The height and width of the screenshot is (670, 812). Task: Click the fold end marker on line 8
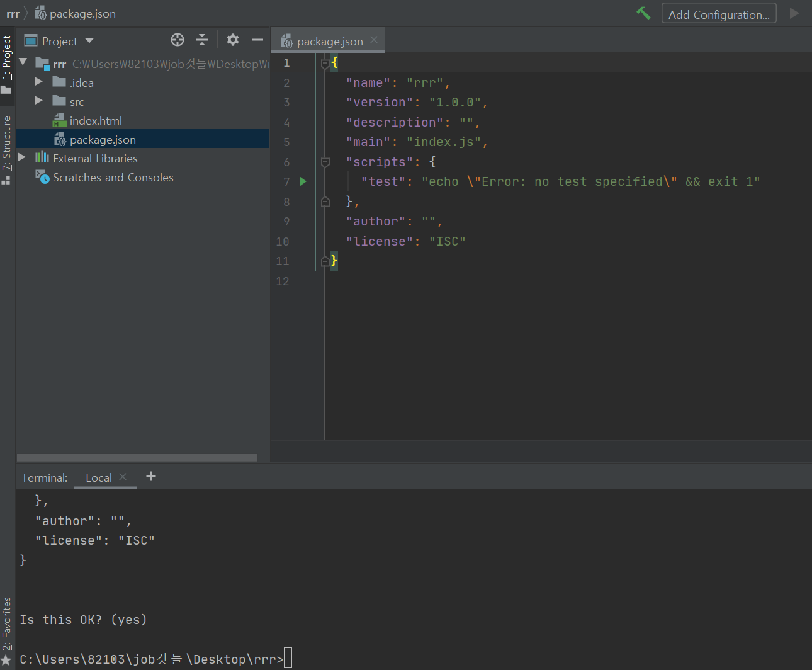325,202
